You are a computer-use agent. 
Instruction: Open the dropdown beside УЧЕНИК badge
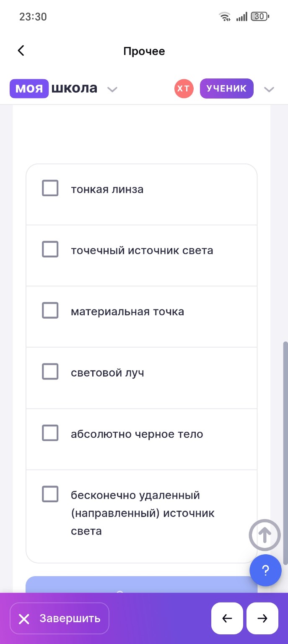tap(269, 89)
